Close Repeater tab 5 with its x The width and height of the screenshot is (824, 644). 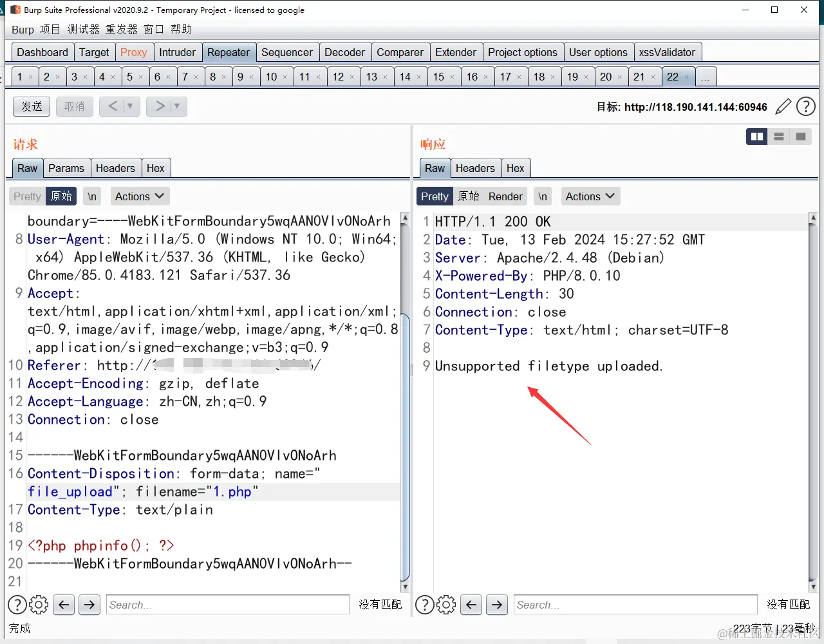click(140, 77)
